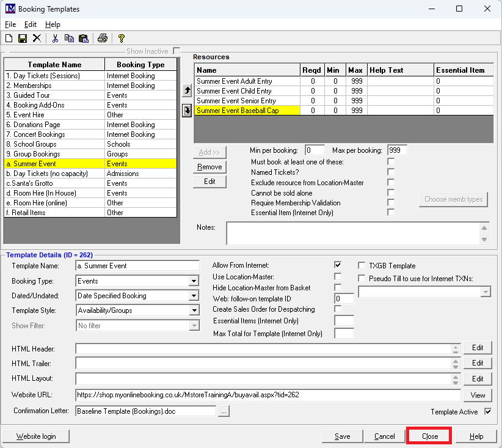502x448 pixels.
Task: Expand the Template Style dropdown
Action: 194,310
